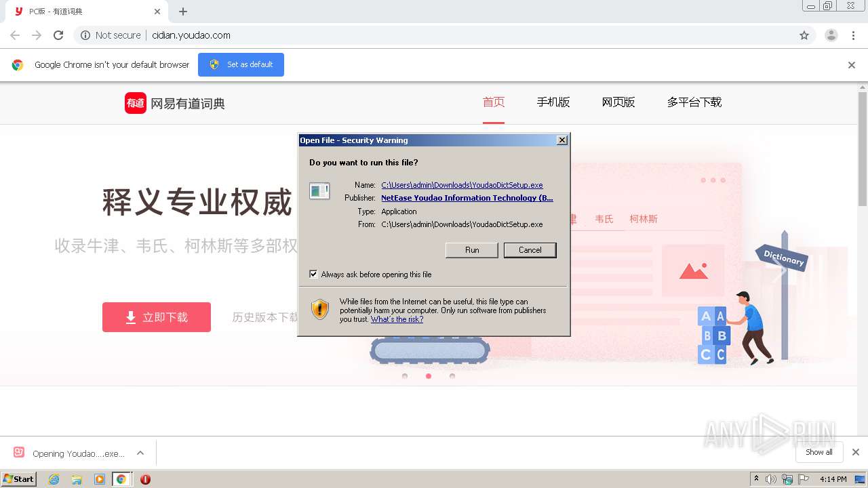The height and width of the screenshot is (488, 868).
Task: Click Run in the security dialog
Action: point(472,250)
